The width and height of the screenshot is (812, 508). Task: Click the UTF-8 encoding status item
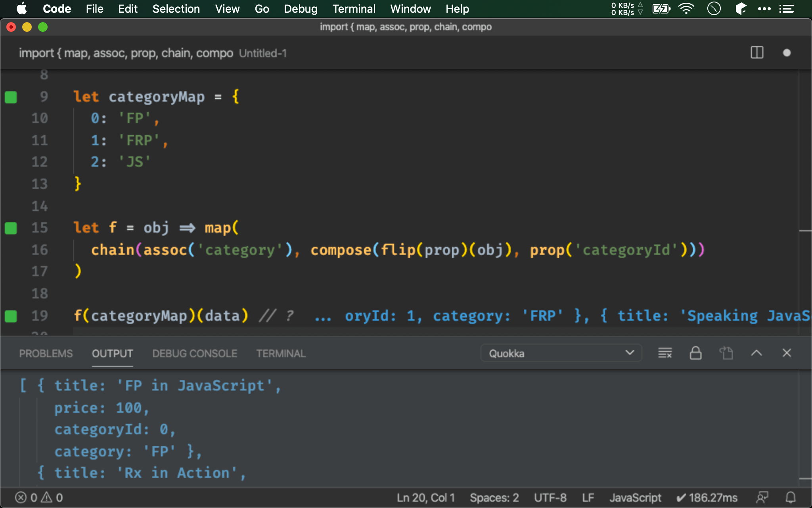click(550, 498)
